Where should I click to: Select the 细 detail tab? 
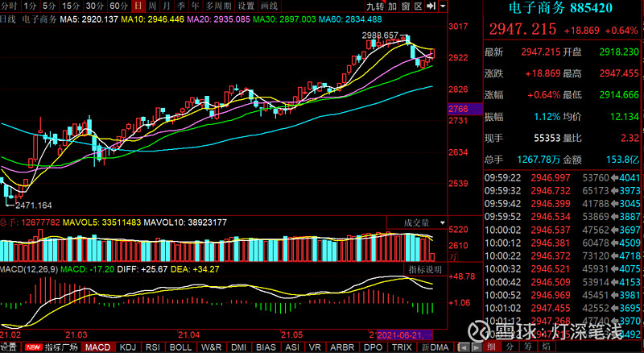491,347
